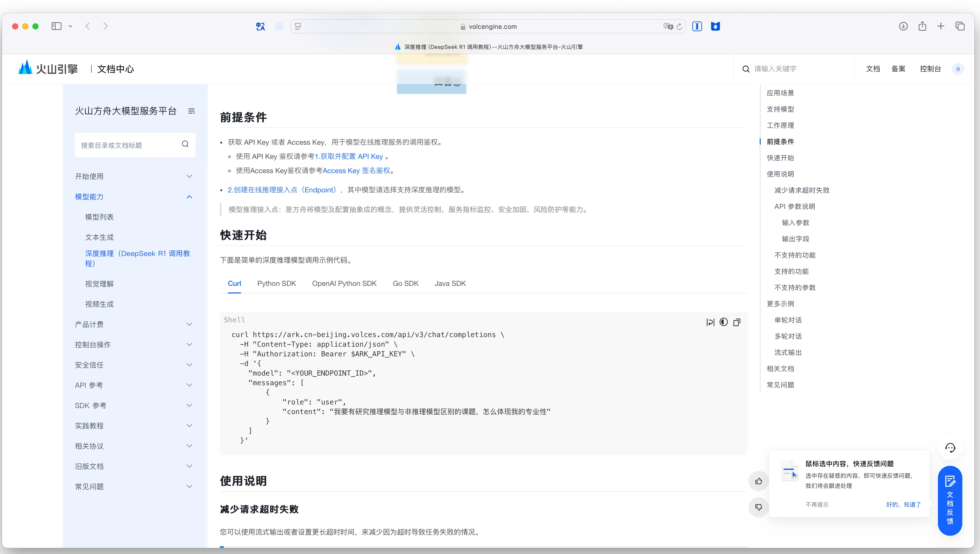This screenshot has height=554, width=980.
Task: Switch to the Go SDK tab
Action: [x=405, y=283]
